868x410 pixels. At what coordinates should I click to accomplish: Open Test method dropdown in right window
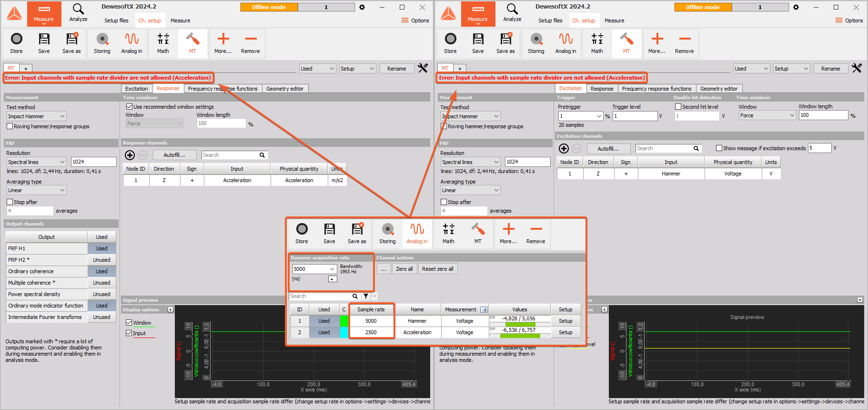[x=470, y=116]
